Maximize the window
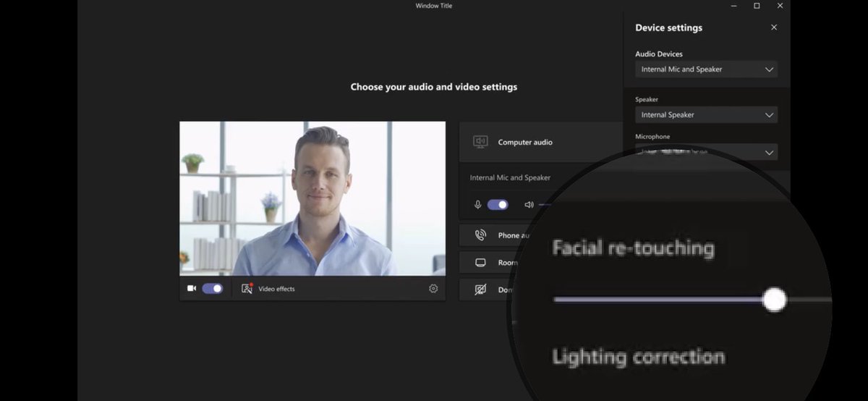Screen dimensions: 868x401 (x=757, y=6)
